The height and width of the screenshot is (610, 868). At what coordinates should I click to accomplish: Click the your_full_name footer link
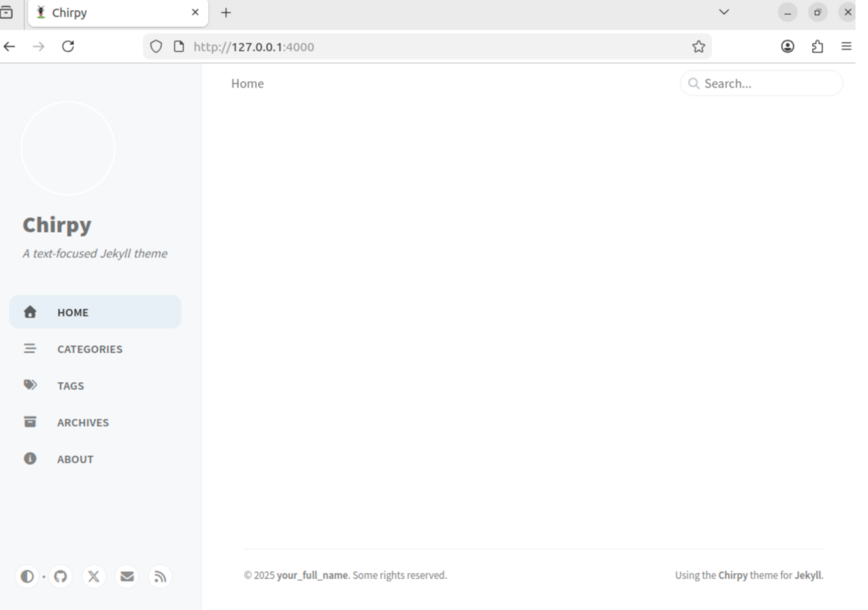312,575
